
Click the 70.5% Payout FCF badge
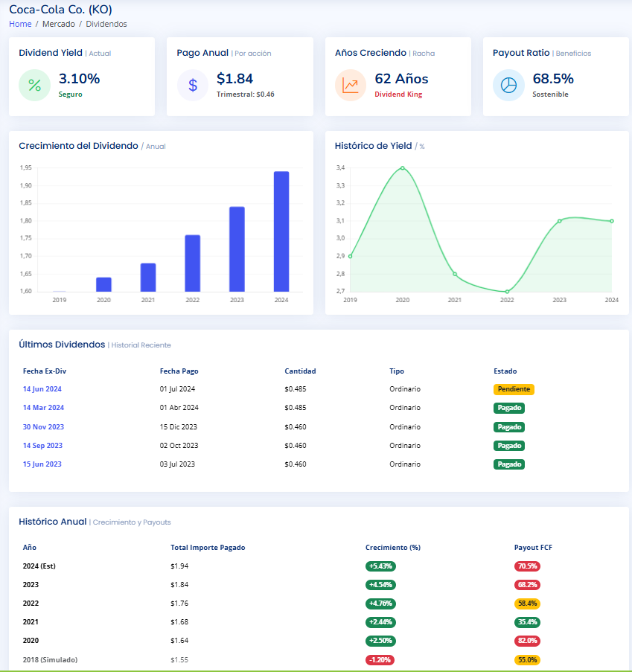527,566
